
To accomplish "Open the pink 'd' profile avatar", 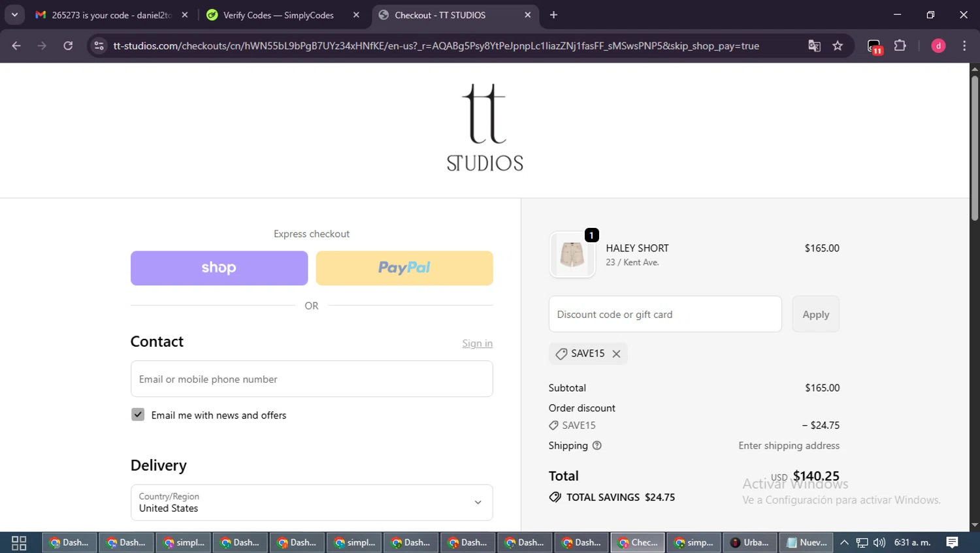I will click(938, 46).
